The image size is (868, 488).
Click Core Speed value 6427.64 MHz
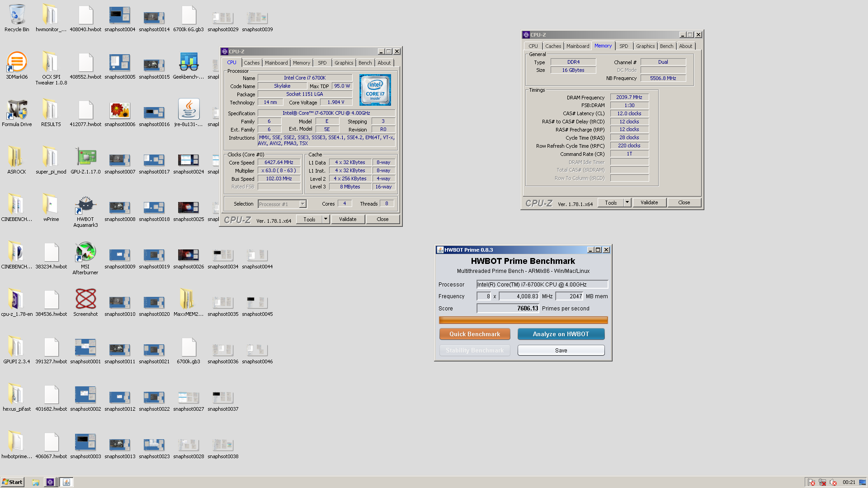pos(279,162)
